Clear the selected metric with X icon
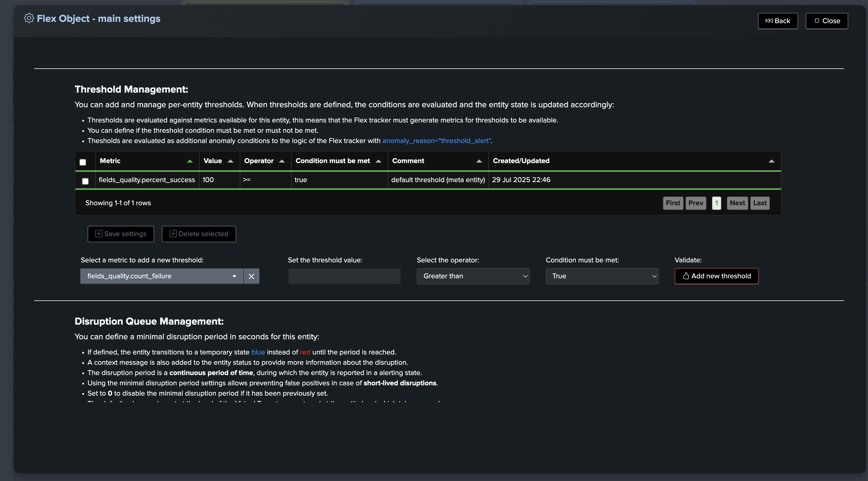The width and height of the screenshot is (868, 481). coord(251,276)
